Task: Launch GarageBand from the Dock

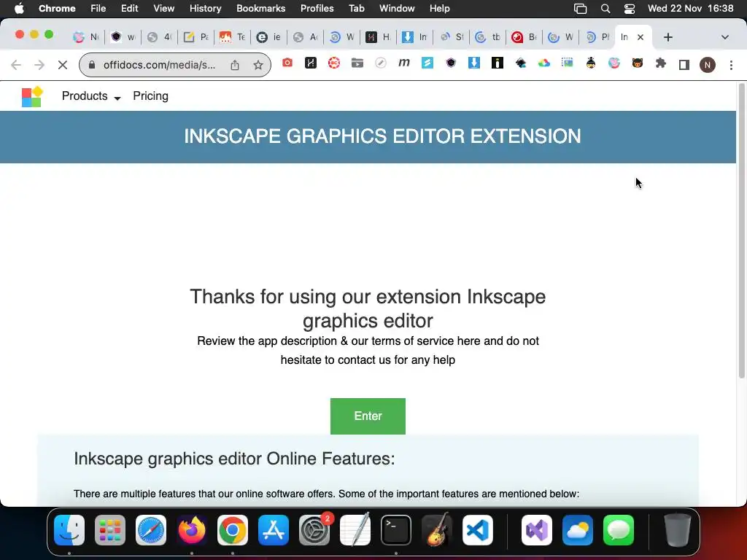Action: pyautogui.click(x=437, y=530)
